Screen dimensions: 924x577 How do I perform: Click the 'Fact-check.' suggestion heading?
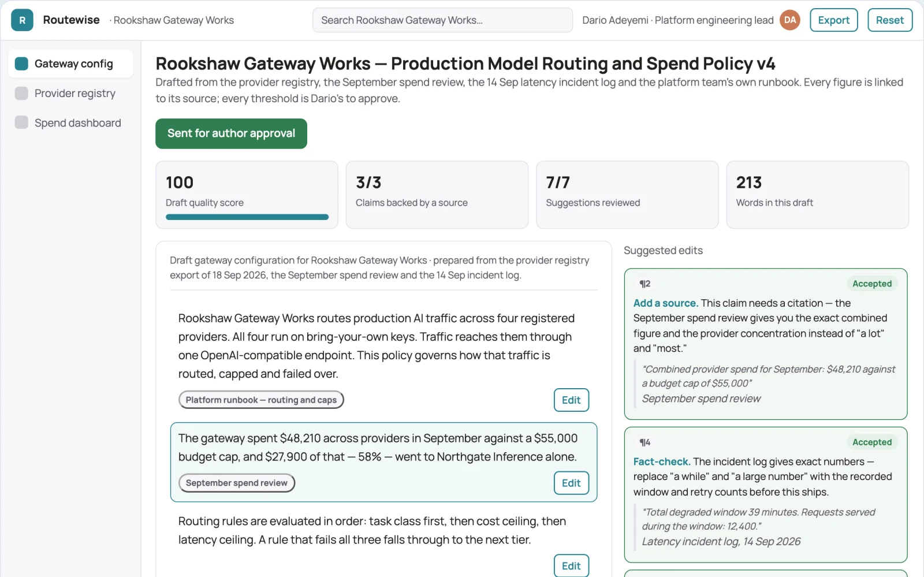(662, 461)
